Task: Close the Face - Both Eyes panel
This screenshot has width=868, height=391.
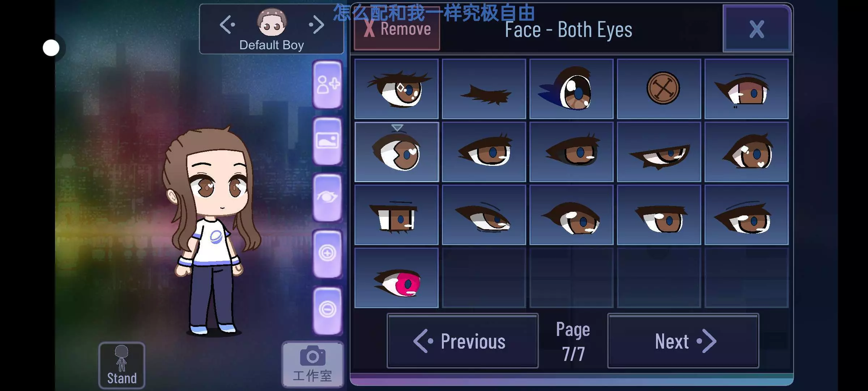Action: 757,29
